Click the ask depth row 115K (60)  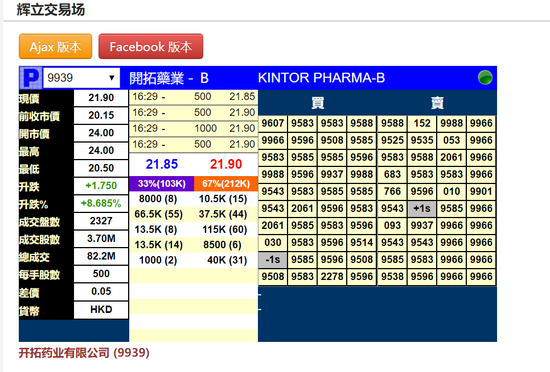[224, 230]
